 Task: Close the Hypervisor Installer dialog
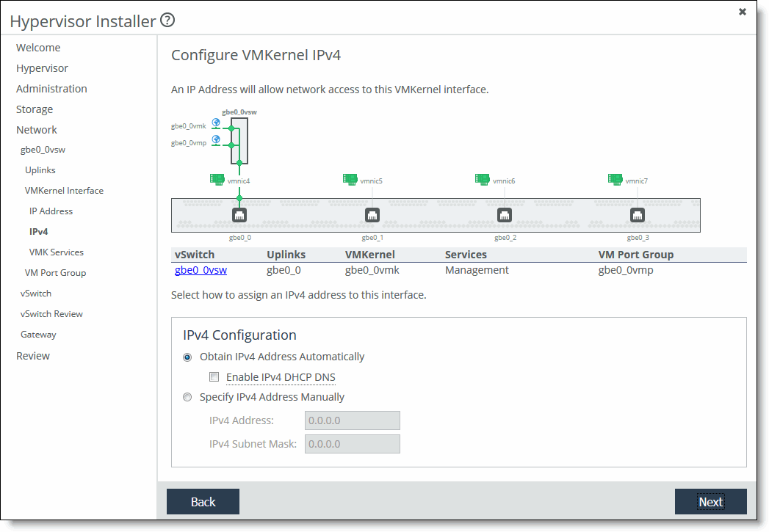pos(742,12)
